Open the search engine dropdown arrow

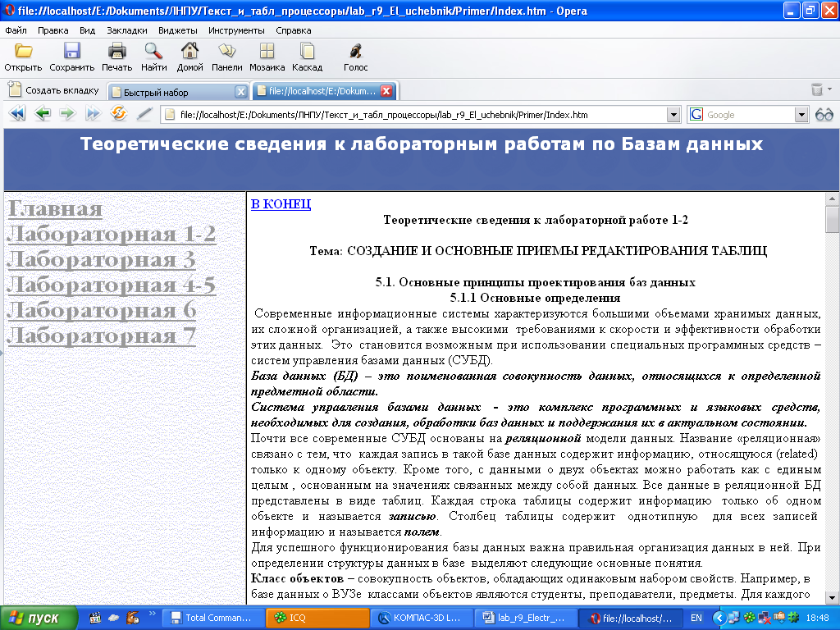[801, 115]
